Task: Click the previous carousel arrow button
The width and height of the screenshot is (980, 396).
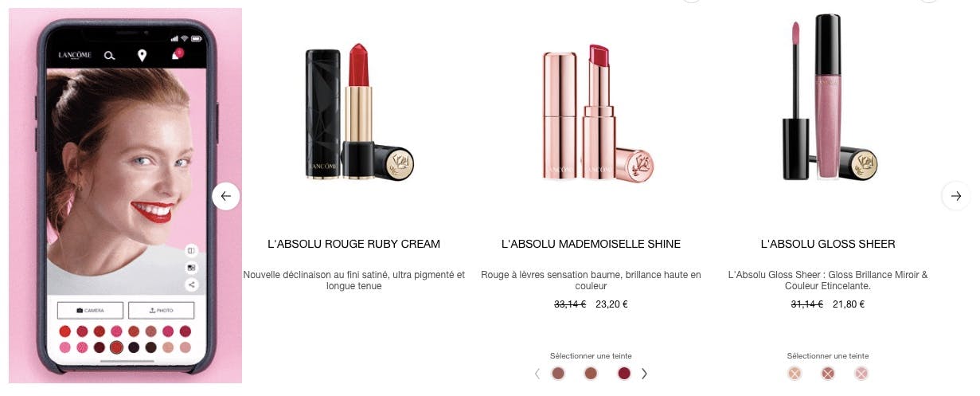Action: (226, 196)
